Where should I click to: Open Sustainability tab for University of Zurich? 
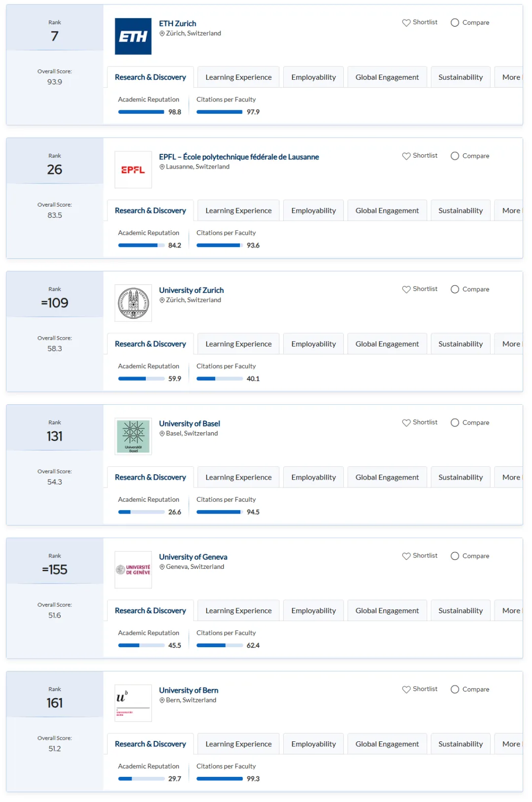461,344
